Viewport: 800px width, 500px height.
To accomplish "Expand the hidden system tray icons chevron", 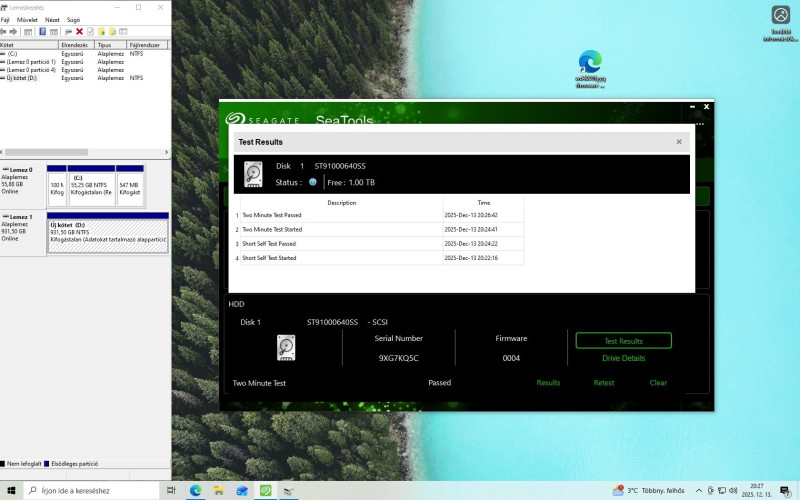I will point(699,490).
